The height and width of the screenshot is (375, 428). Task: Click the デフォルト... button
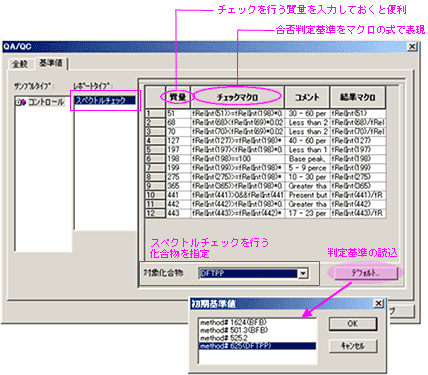pos(365,273)
